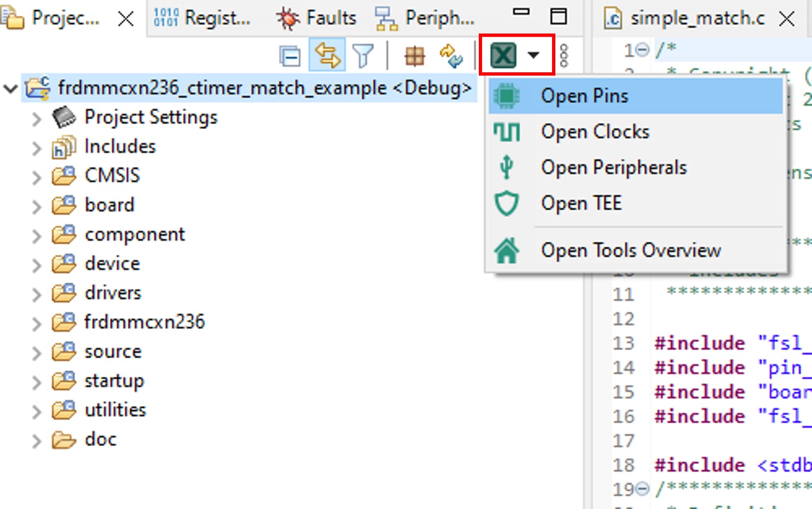Select Open Pins menu entry
812x509 pixels.
coord(584,96)
